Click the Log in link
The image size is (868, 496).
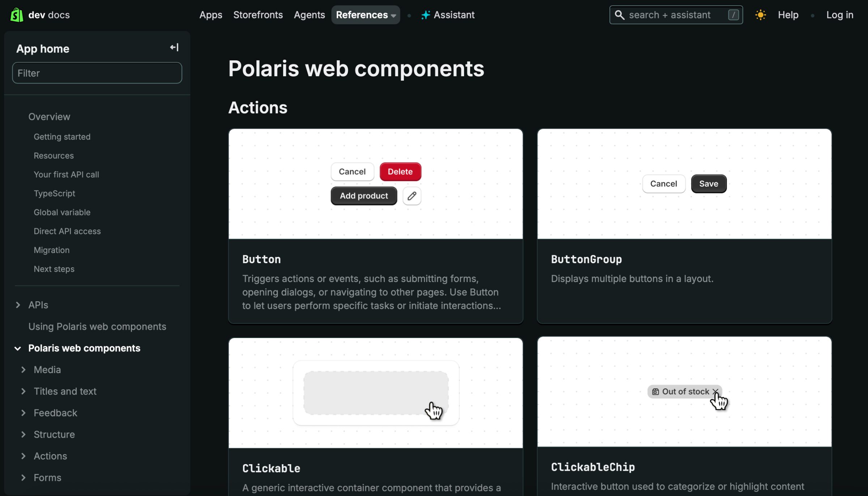point(839,15)
